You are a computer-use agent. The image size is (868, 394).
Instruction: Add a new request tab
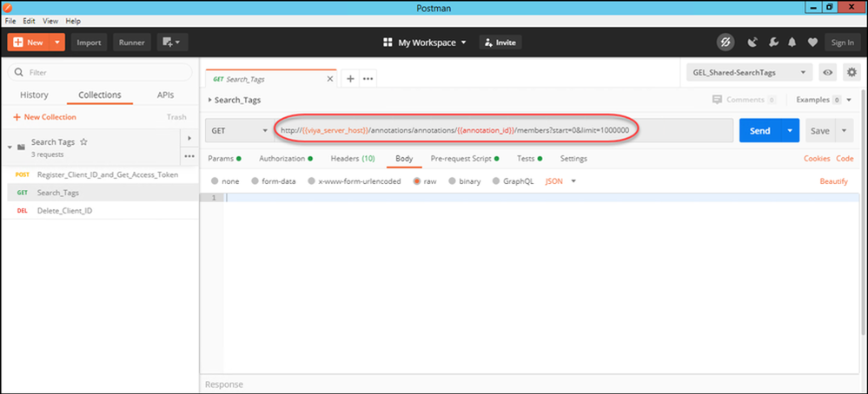(x=350, y=79)
